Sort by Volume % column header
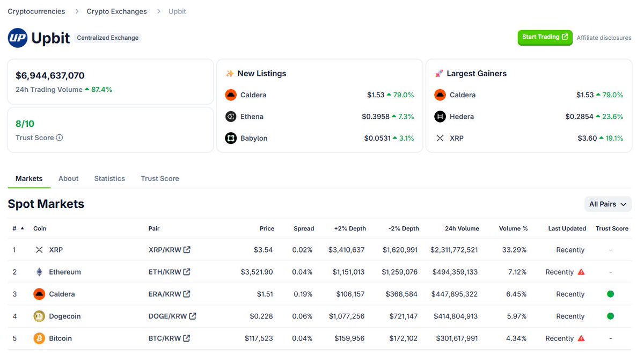The image size is (644, 354). pos(513,228)
